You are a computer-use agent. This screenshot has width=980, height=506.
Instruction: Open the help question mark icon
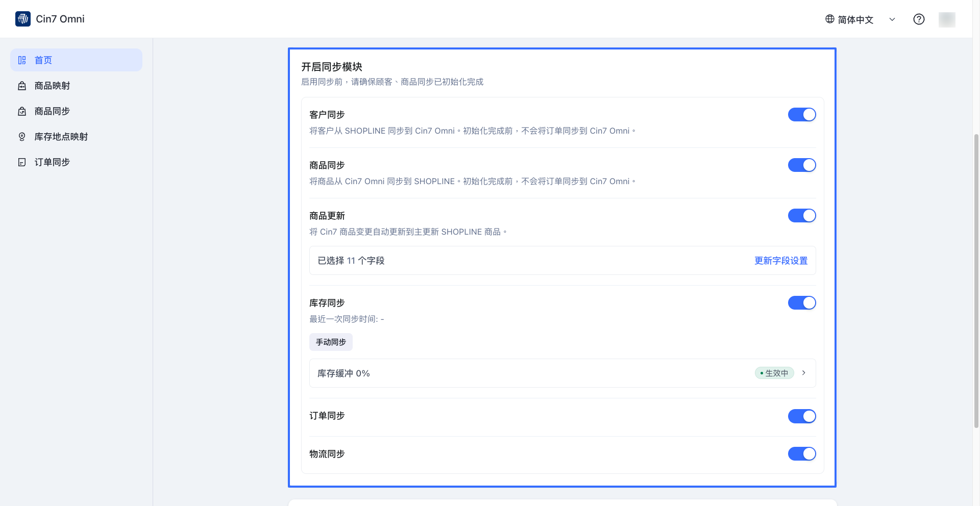(x=919, y=19)
